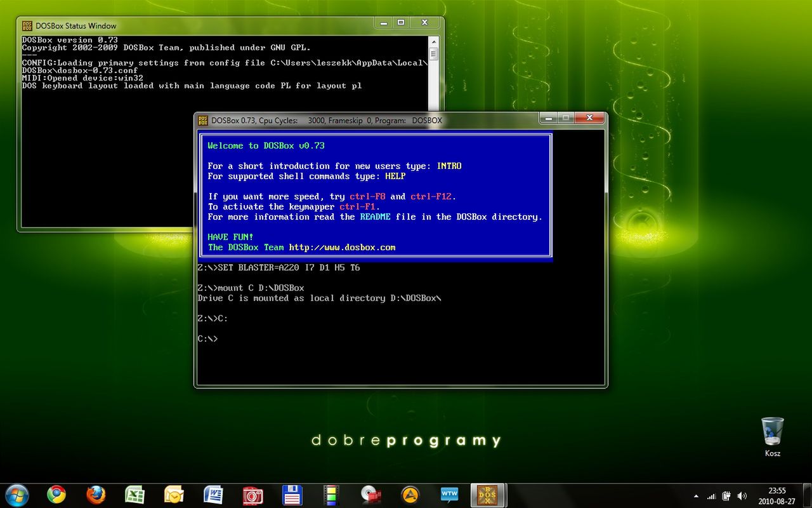Open the film strip taskbar app
Screen dimensions: 812x508
tap(331, 495)
